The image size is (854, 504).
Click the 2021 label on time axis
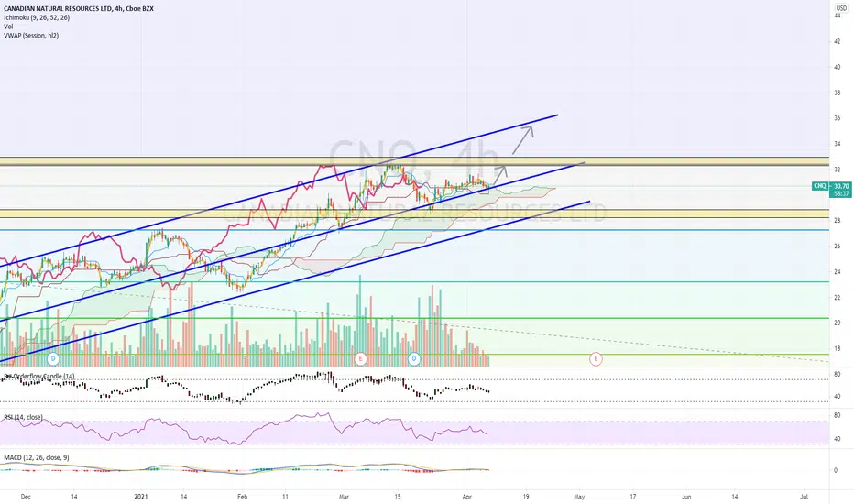(x=140, y=497)
